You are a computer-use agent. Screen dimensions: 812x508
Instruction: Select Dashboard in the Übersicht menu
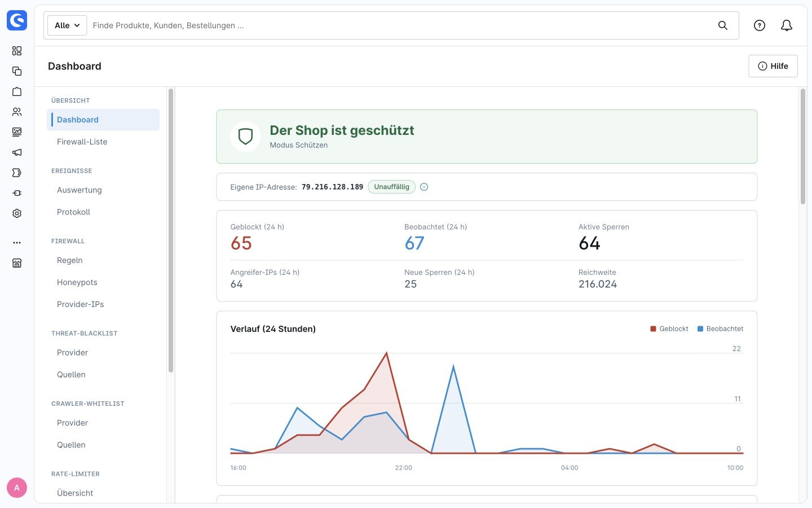[x=103, y=120]
